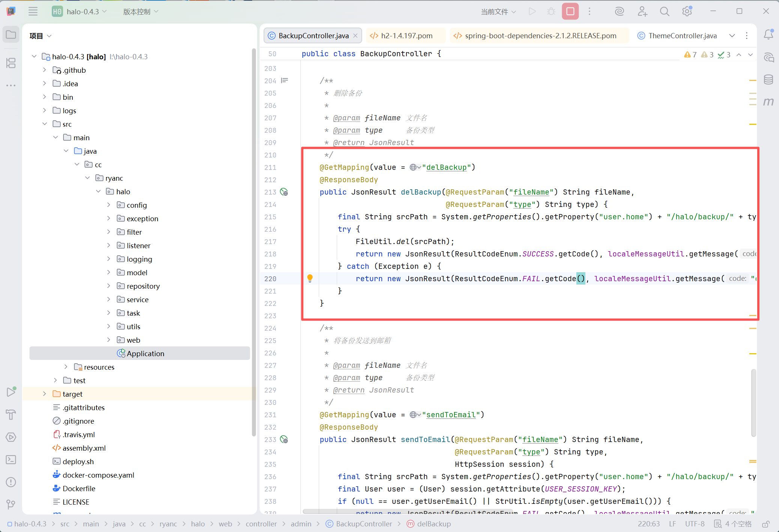
Task: Open the Structure tool window icon
Action: pos(11,63)
